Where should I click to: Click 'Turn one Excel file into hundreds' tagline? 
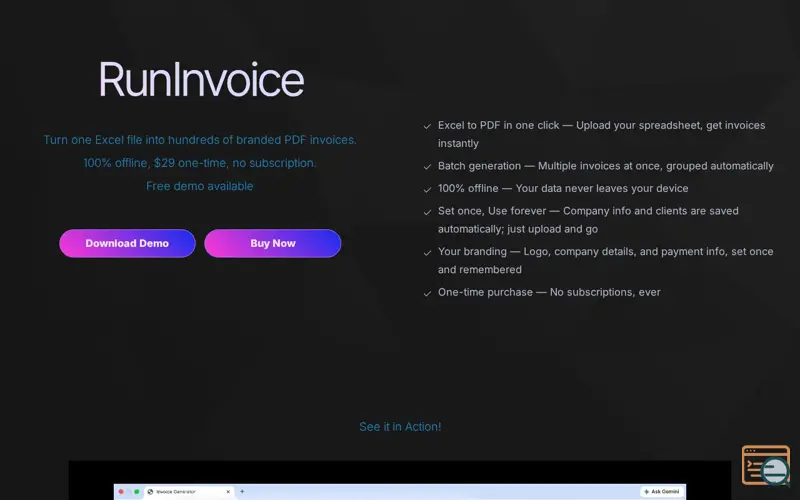coord(199,140)
